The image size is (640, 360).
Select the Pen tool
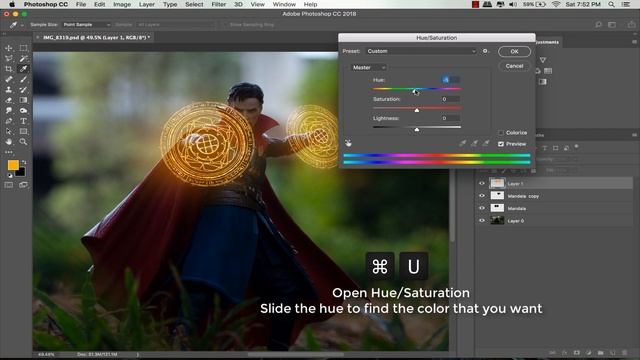(9, 121)
